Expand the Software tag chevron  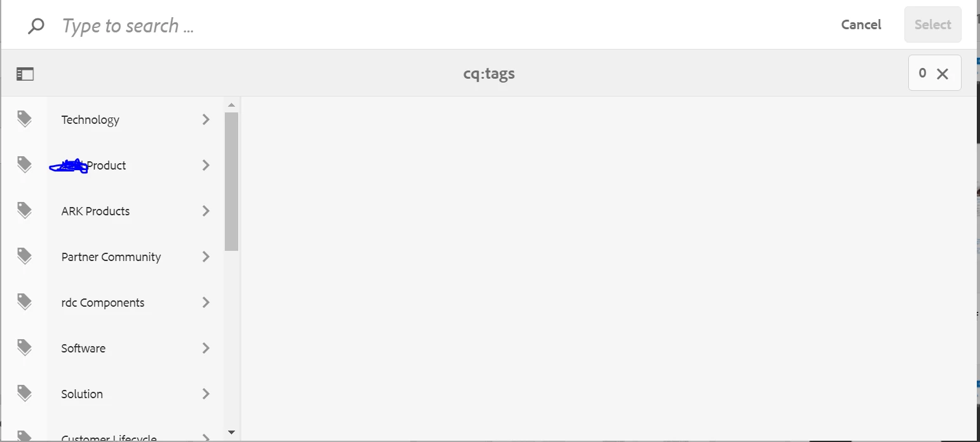[206, 348]
